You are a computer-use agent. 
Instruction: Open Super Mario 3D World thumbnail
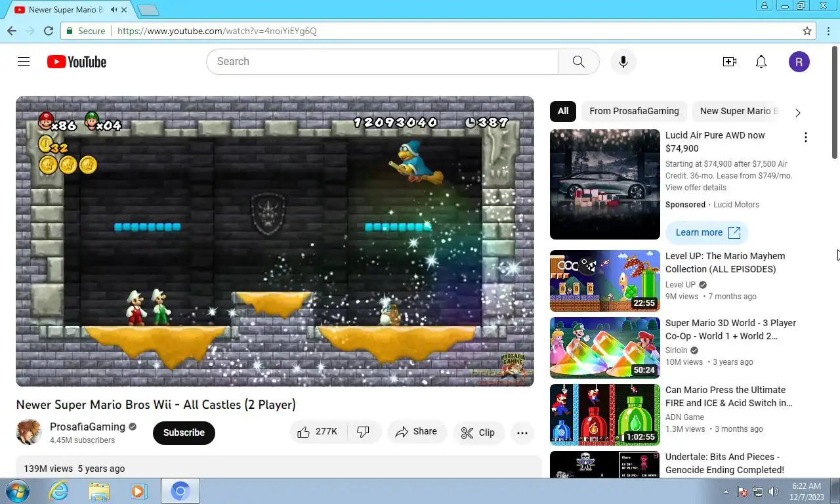(605, 348)
